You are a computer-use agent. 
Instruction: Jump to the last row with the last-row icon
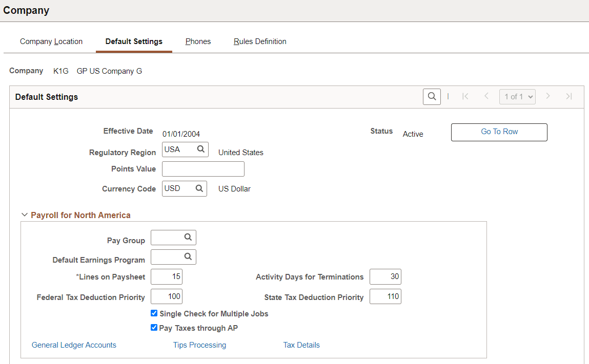coord(569,96)
